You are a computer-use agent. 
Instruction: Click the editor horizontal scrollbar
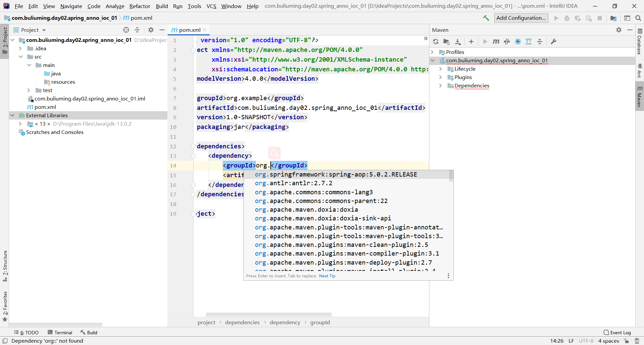268,315
